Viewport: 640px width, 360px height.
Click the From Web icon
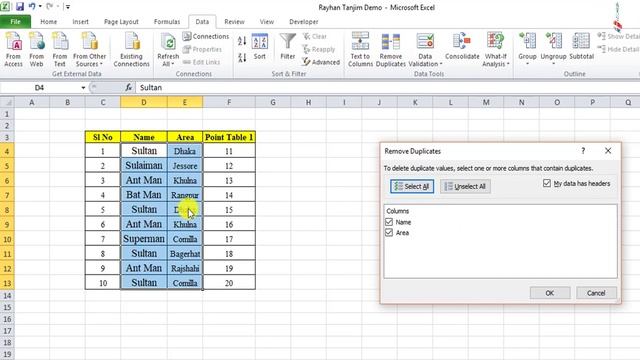36,49
